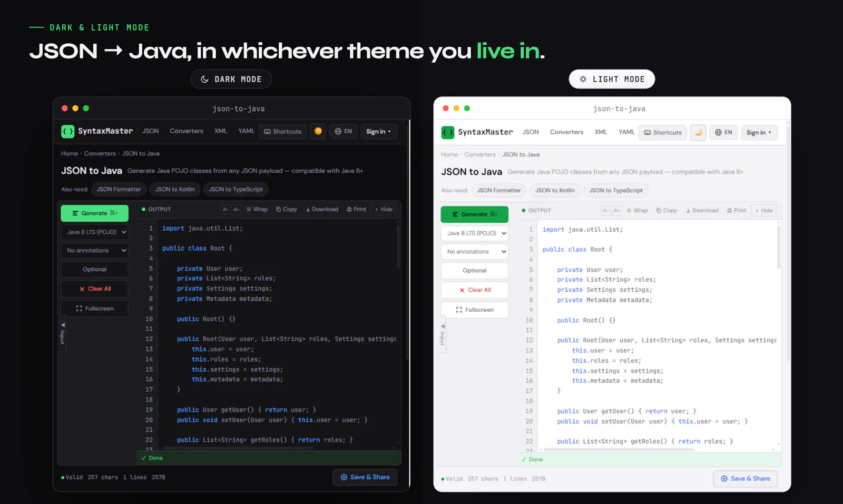Hide output panel in light window

(x=764, y=210)
